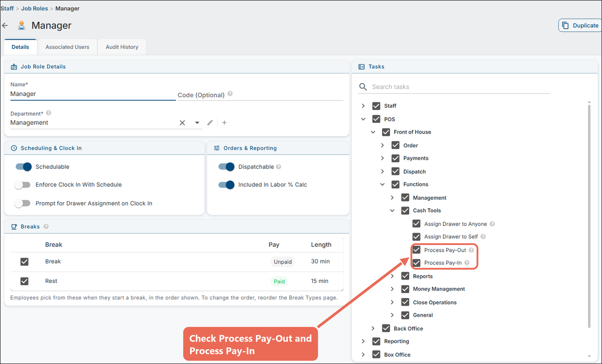The image size is (602, 364).
Task: Go to Staff breadcrumb link
Action: 7,8
